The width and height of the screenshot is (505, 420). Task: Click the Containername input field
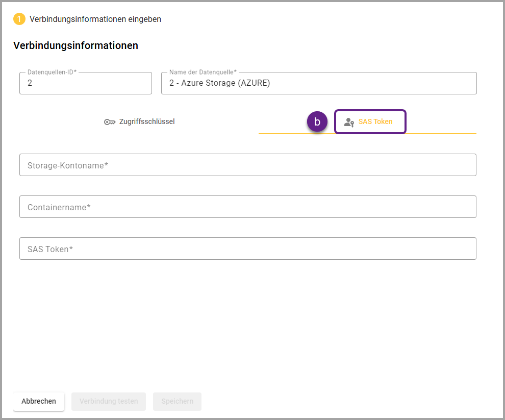click(x=248, y=207)
